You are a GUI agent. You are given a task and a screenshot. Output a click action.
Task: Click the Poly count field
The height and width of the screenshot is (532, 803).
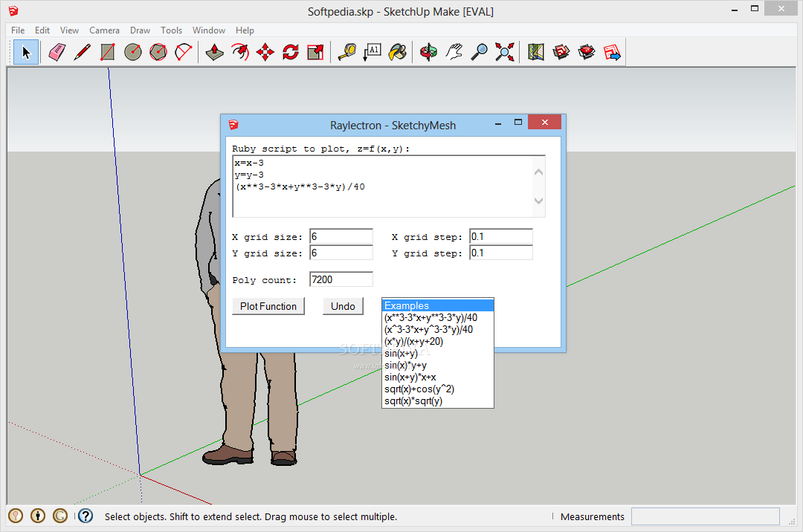tap(341, 279)
